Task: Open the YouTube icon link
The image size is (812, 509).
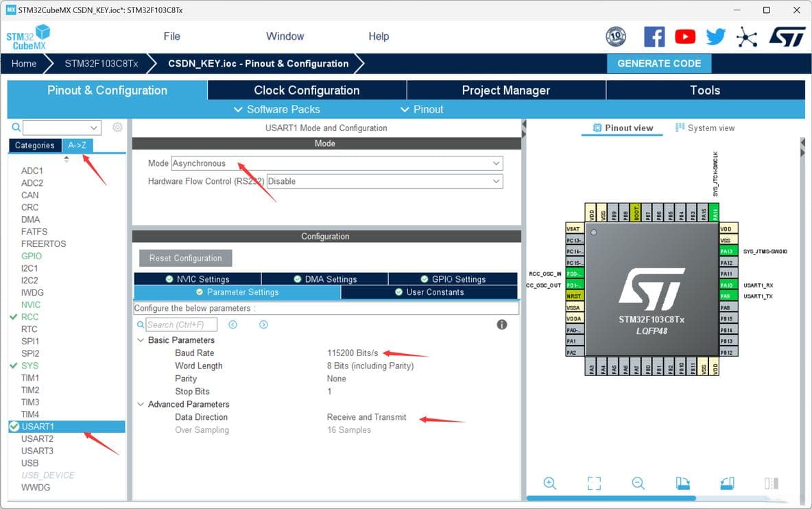Action: [685, 37]
